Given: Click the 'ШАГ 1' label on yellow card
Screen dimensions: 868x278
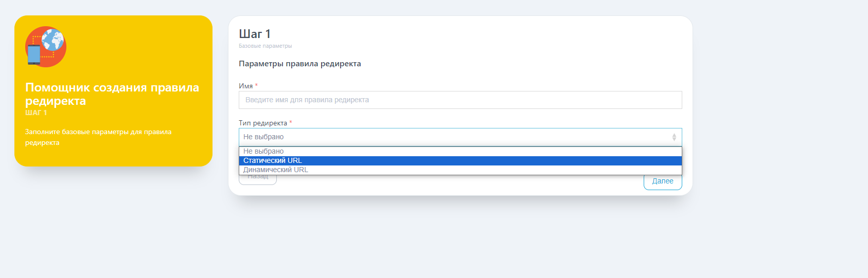Looking at the screenshot, I should pyautogui.click(x=36, y=113).
